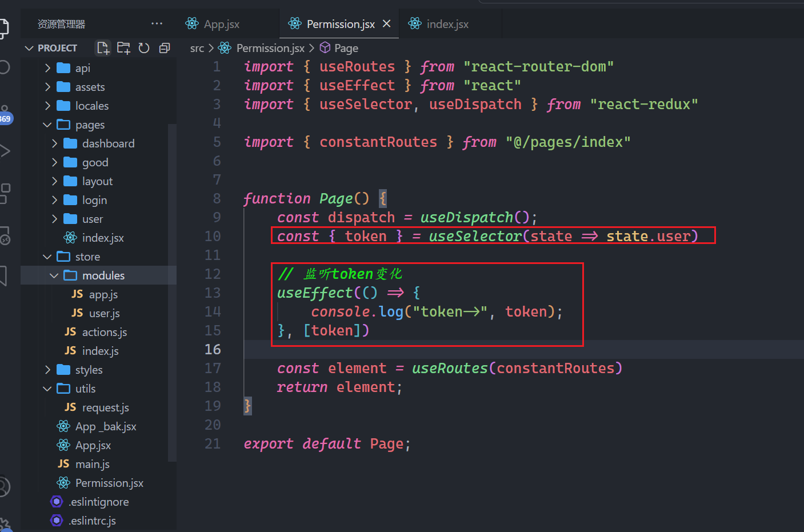Click the folder icon beside api
Viewport: 804px width, 532px height.
tap(63, 68)
